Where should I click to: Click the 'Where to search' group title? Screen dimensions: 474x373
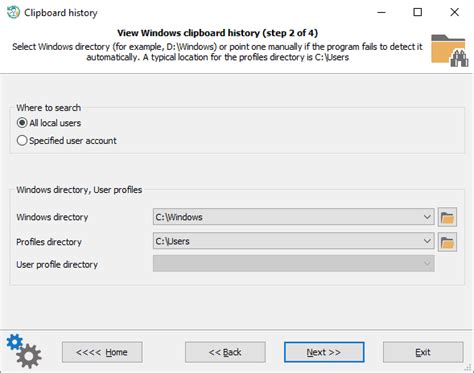click(x=49, y=108)
